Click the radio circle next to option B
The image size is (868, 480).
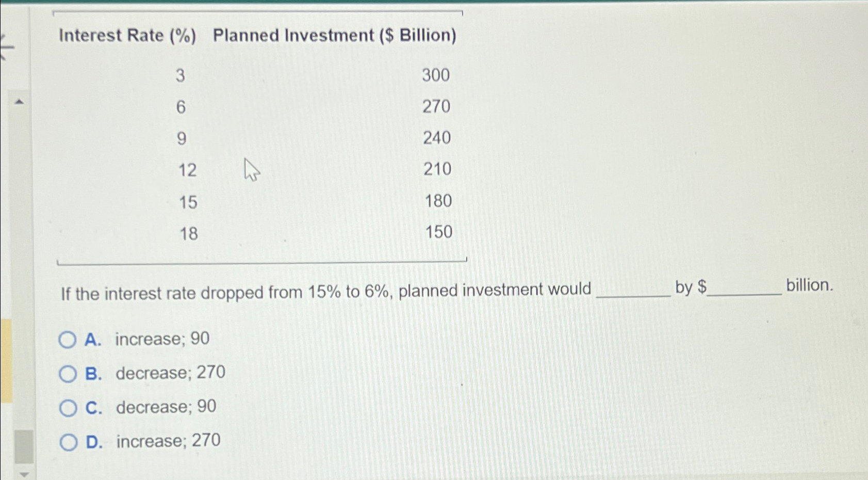(x=67, y=373)
